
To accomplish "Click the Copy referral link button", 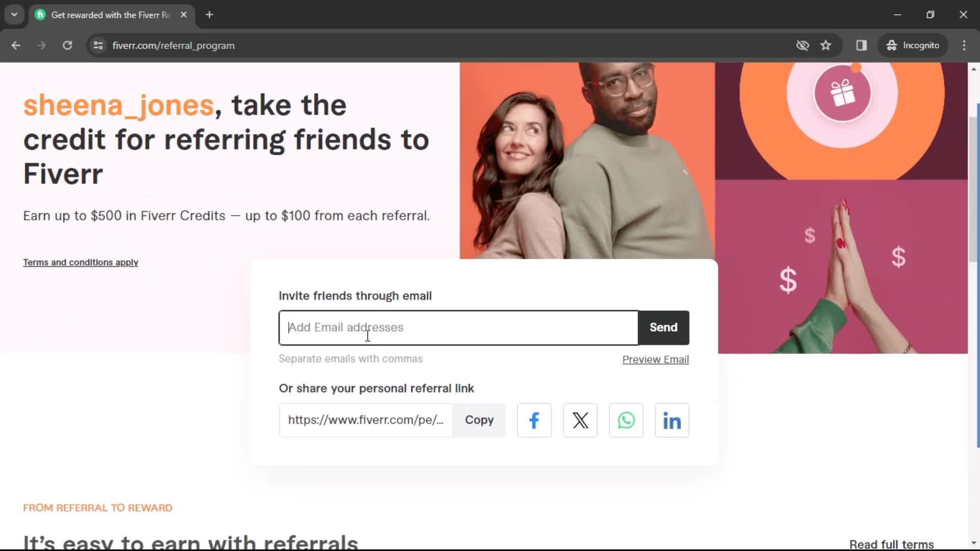I will 479,420.
